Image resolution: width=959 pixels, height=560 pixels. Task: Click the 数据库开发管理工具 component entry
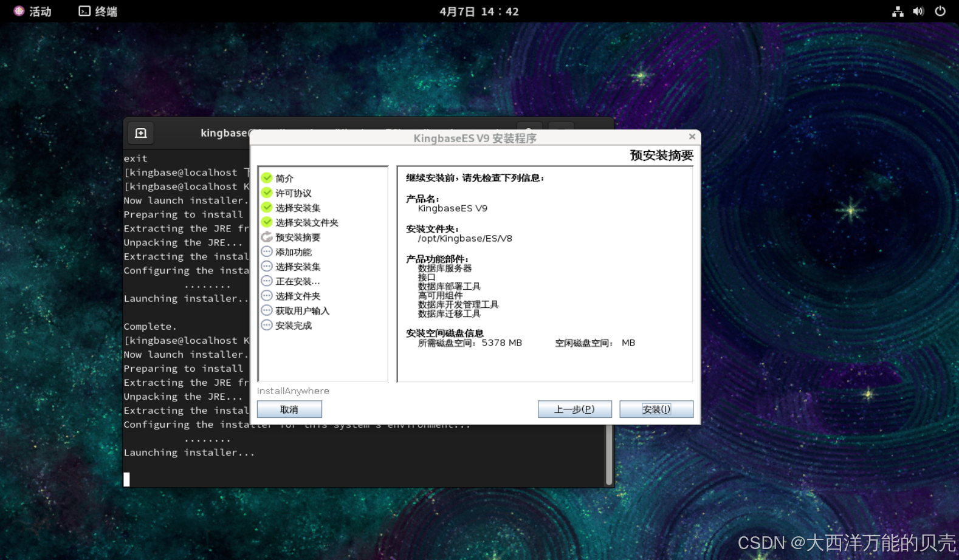pyautogui.click(x=458, y=304)
